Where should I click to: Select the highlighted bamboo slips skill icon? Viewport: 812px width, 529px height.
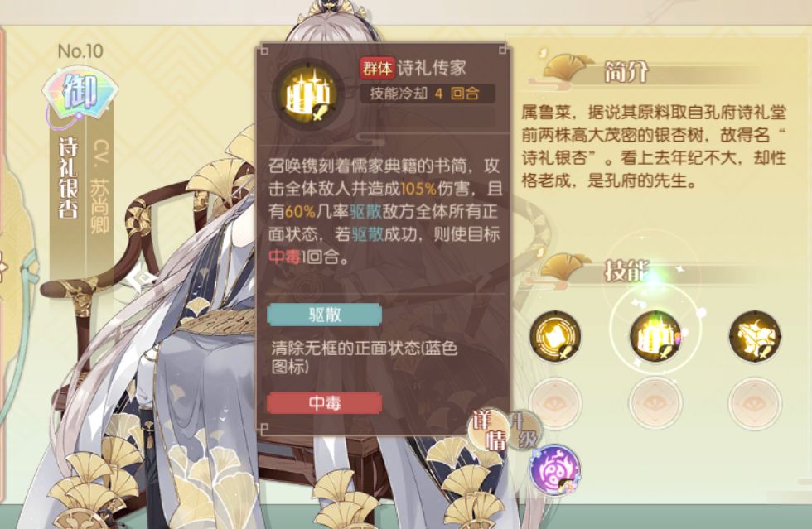(x=655, y=336)
